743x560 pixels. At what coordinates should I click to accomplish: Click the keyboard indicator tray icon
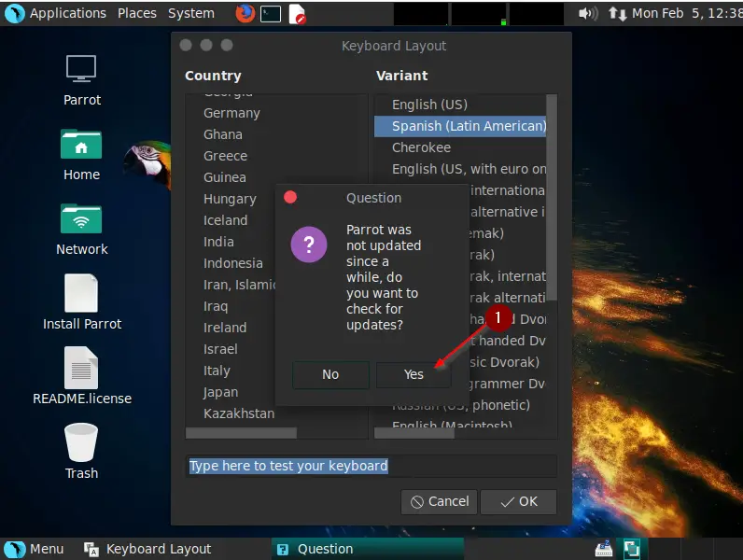point(603,549)
